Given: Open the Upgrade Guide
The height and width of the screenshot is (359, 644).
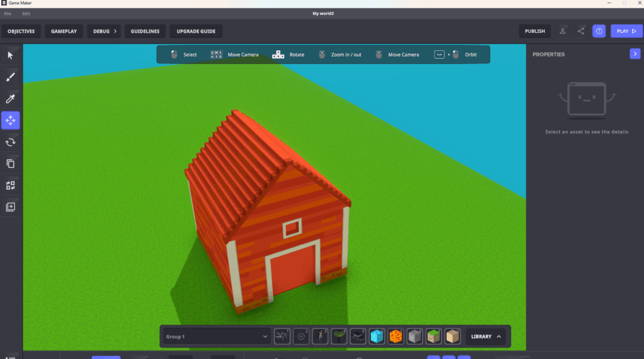Looking at the screenshot, I should coord(196,31).
